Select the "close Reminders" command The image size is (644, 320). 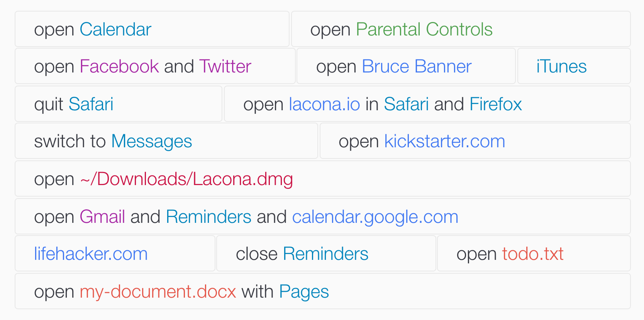(x=326, y=254)
